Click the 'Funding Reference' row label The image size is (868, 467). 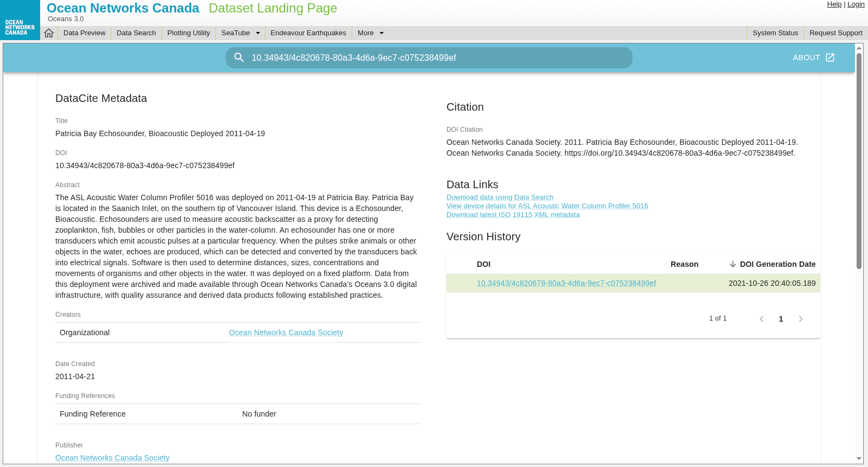point(92,414)
